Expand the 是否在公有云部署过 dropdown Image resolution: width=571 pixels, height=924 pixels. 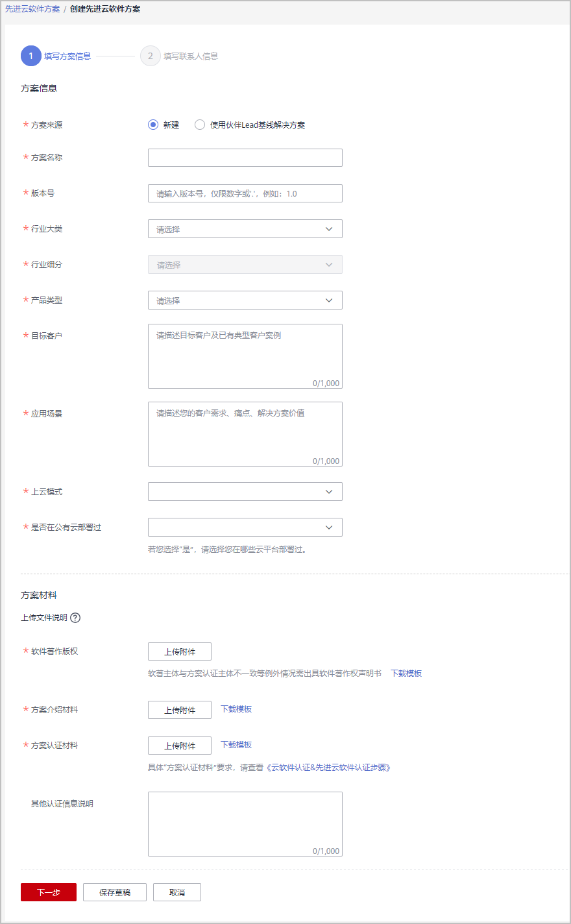245,528
